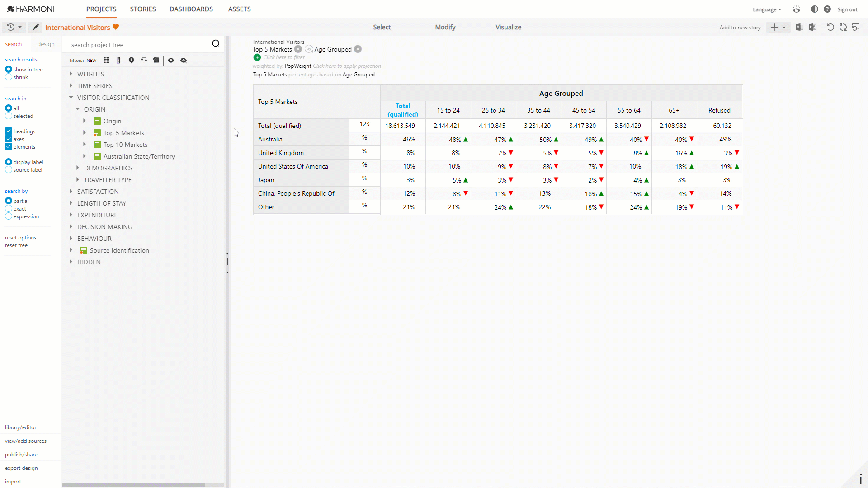This screenshot has width=868, height=488.
Task: Toggle the contrast half-circle icon
Action: (815, 9)
